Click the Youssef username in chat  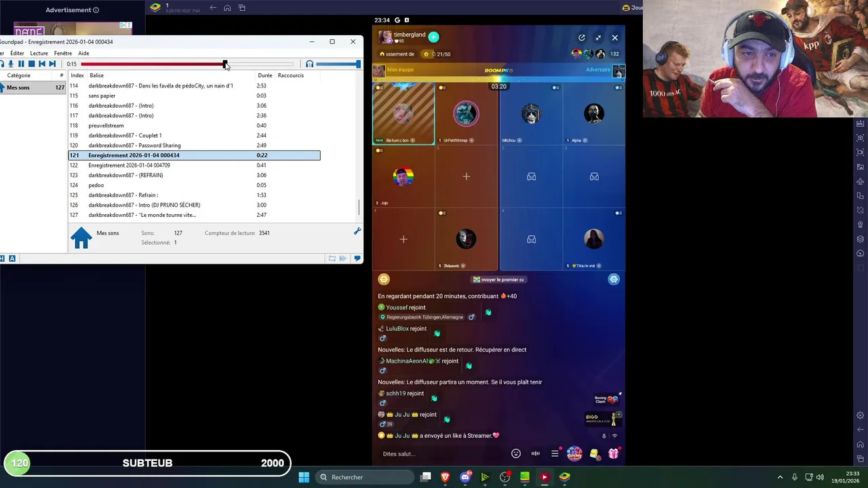397,308
